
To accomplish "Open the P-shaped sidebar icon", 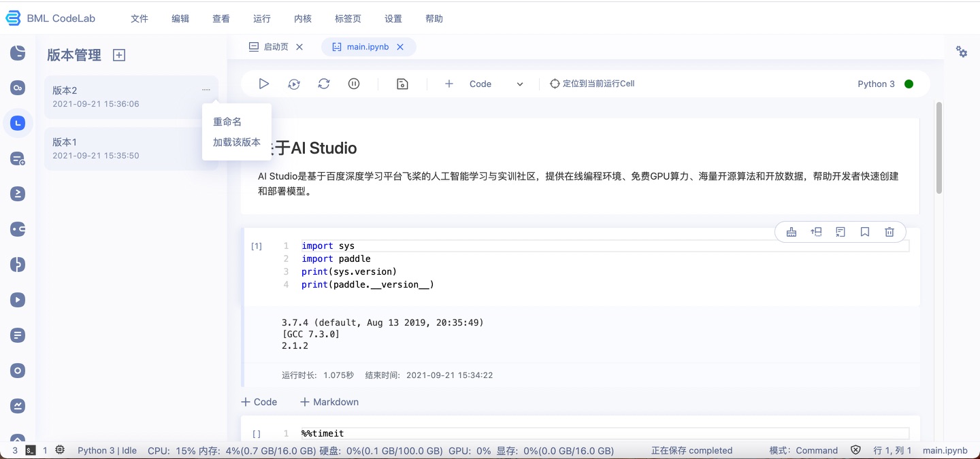I will pyautogui.click(x=18, y=265).
